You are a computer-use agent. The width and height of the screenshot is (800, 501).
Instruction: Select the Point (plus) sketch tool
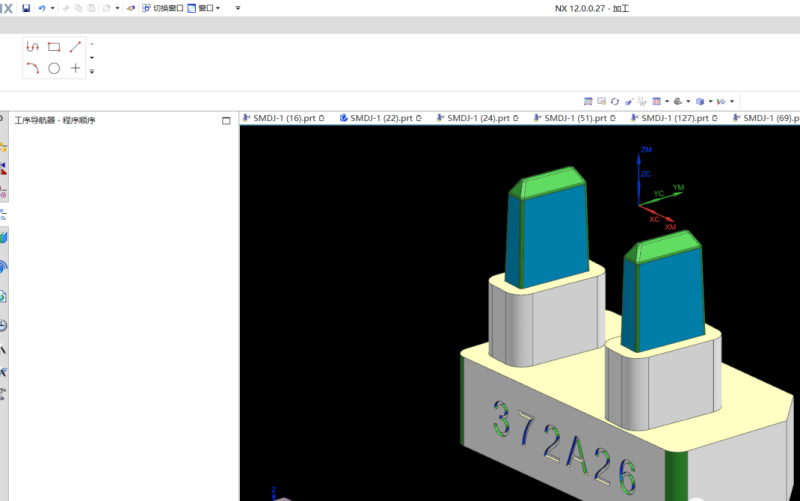75,68
